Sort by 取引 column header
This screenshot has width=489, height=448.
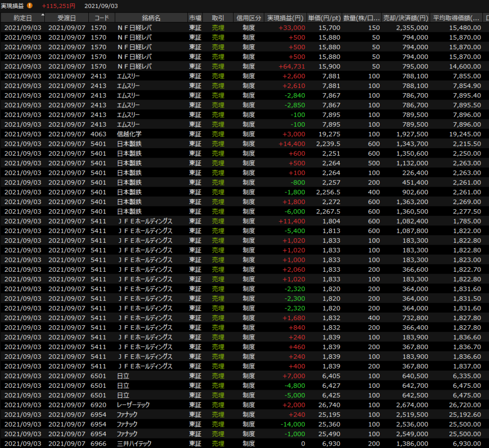218,18
